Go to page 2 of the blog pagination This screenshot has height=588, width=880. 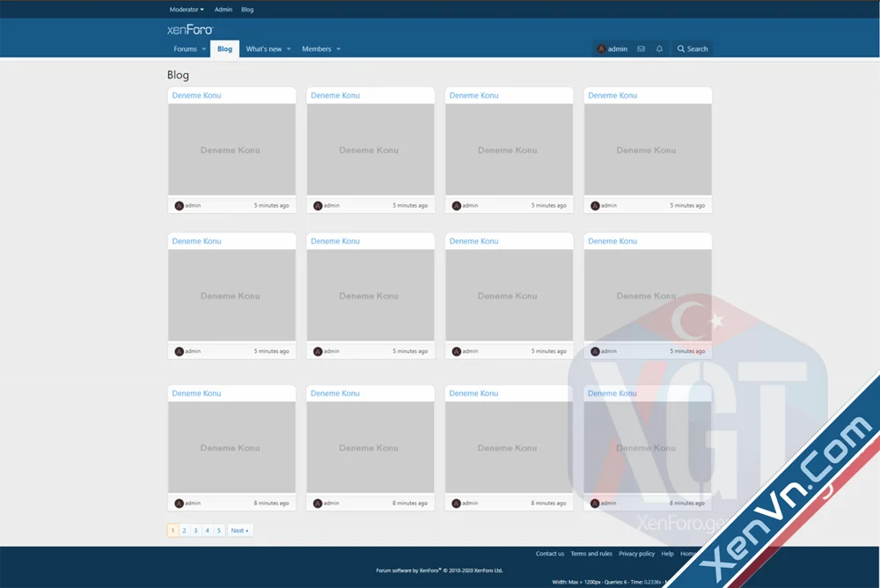[x=184, y=530]
